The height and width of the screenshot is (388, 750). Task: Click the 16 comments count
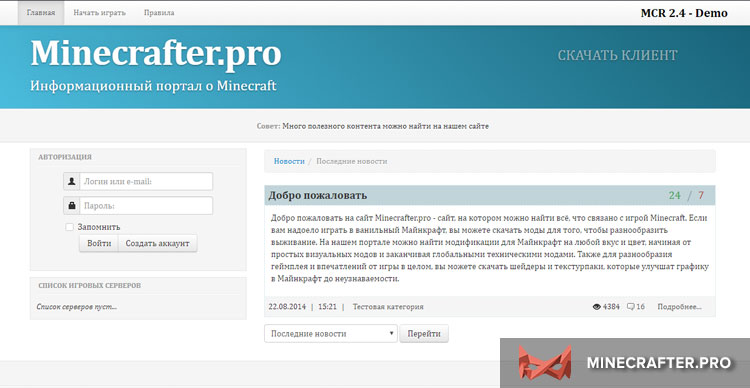pos(640,307)
